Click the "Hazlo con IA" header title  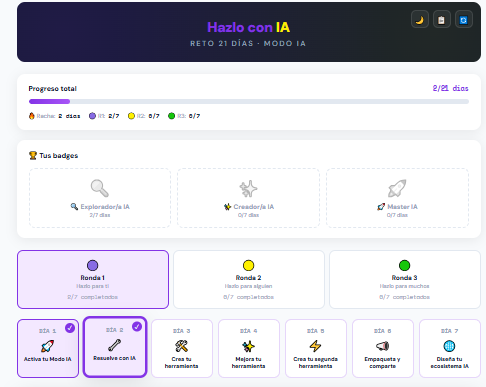click(249, 27)
